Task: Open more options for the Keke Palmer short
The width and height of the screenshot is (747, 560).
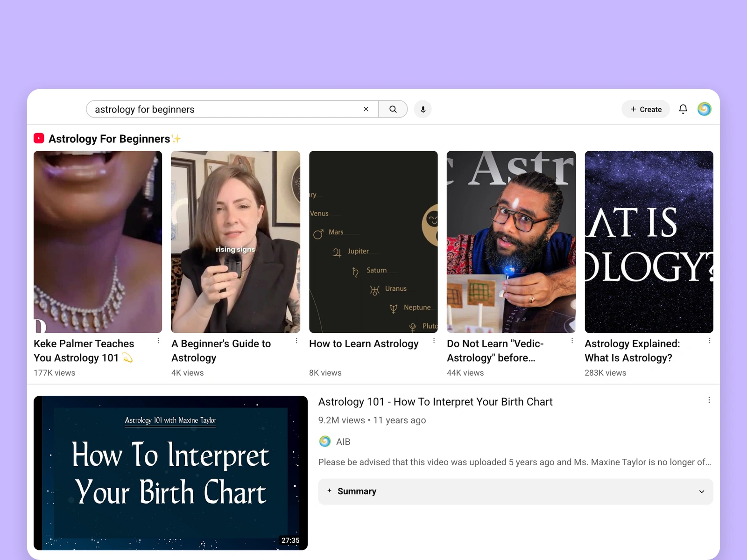Action: click(x=158, y=341)
